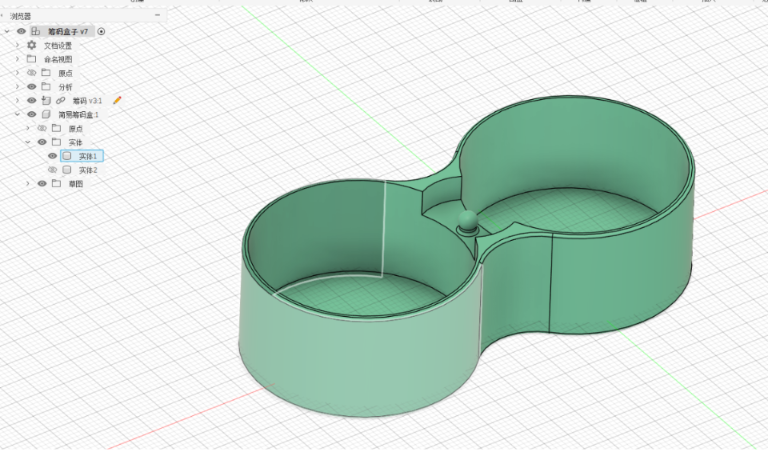Viewport: 768px width, 450px height.
Task: Expand the 命名视图 folder
Action: tap(18, 59)
